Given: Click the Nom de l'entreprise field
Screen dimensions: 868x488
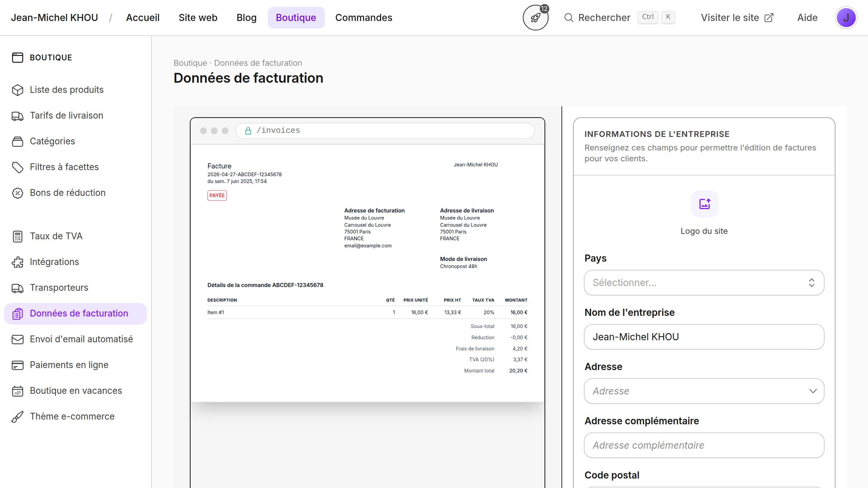Looking at the screenshot, I should (x=704, y=337).
